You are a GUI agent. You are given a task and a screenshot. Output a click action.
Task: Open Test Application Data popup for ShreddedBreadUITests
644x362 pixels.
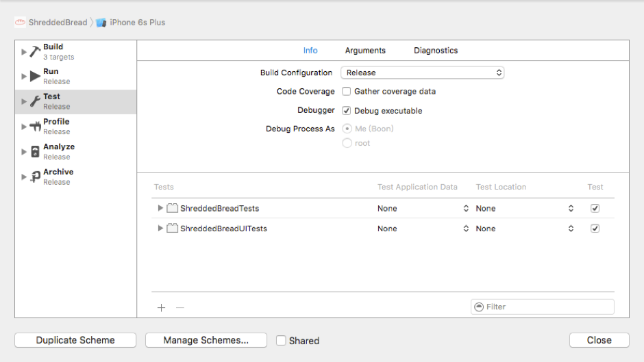[x=423, y=228]
